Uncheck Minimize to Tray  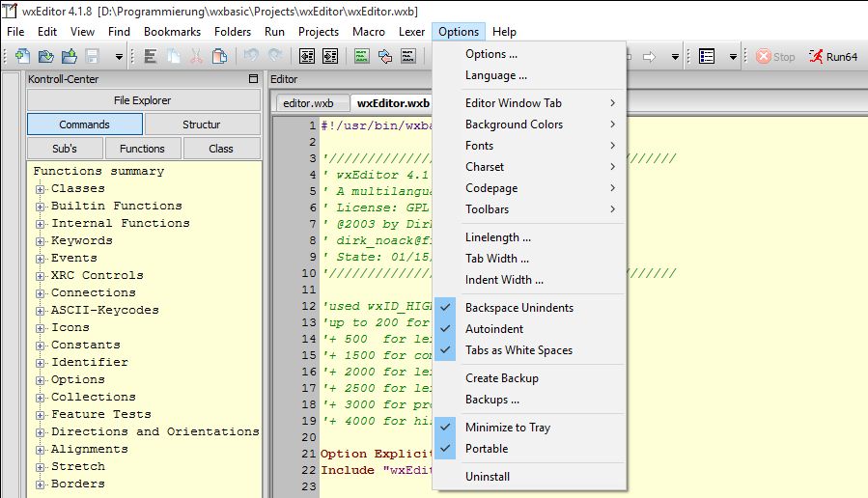tap(507, 428)
